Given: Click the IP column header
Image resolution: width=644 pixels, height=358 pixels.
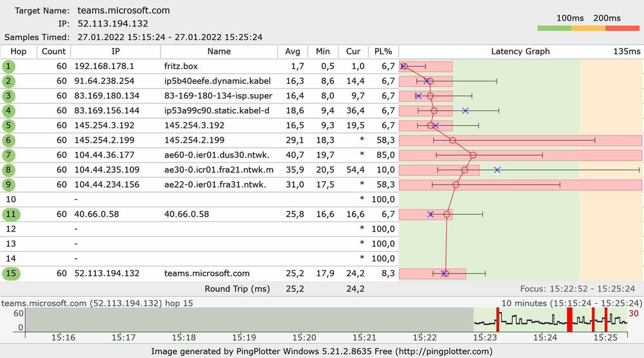Looking at the screenshot, I should point(116,52).
